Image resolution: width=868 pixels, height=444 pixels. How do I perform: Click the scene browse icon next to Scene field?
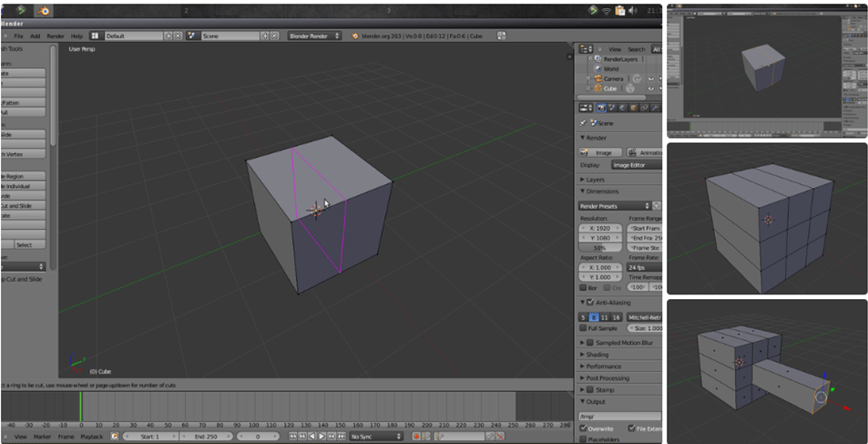192,36
